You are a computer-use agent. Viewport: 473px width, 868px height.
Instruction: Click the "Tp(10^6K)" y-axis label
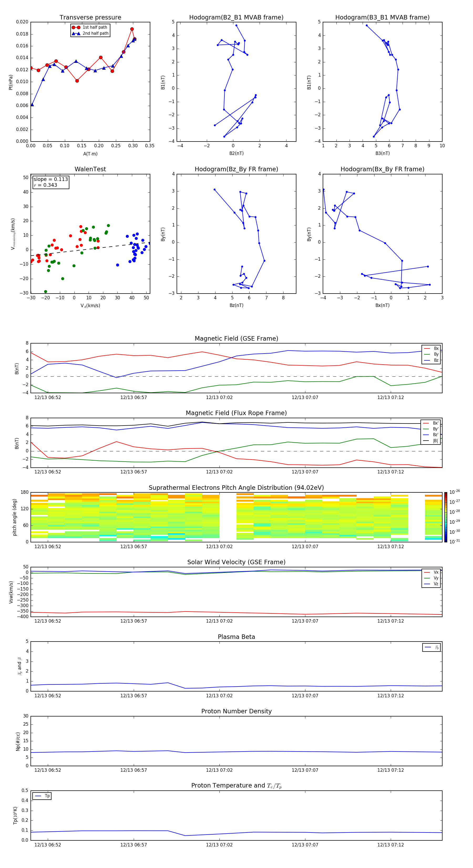(x=15, y=815)
